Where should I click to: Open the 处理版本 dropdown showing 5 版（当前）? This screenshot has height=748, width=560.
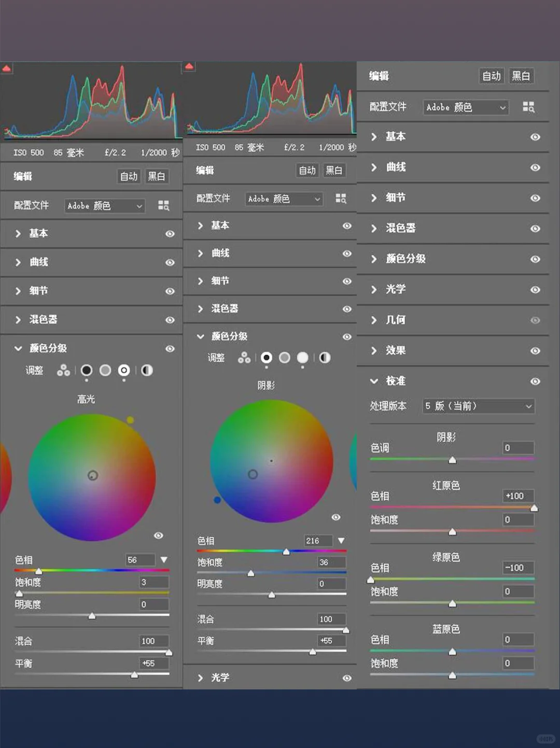(478, 406)
